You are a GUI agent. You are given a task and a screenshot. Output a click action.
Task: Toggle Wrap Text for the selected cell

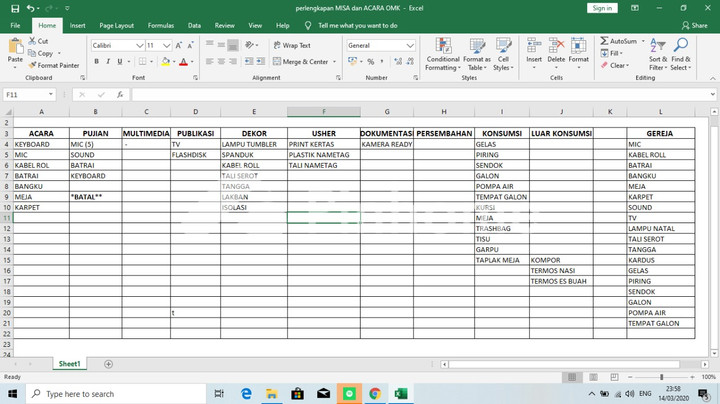pos(291,45)
